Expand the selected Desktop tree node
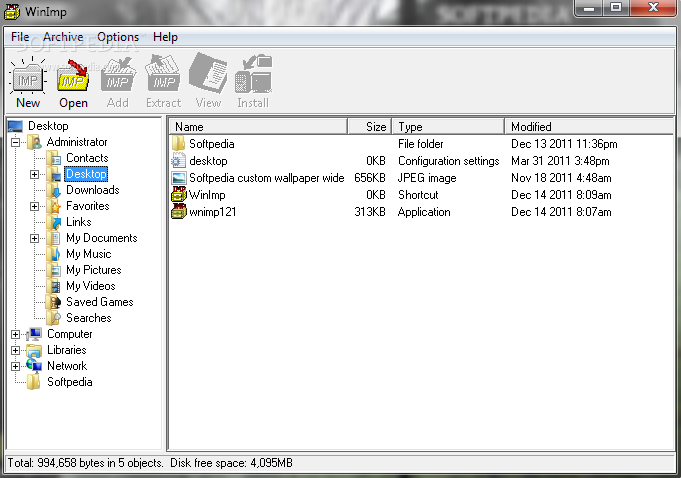The image size is (681, 478). pos(34,175)
